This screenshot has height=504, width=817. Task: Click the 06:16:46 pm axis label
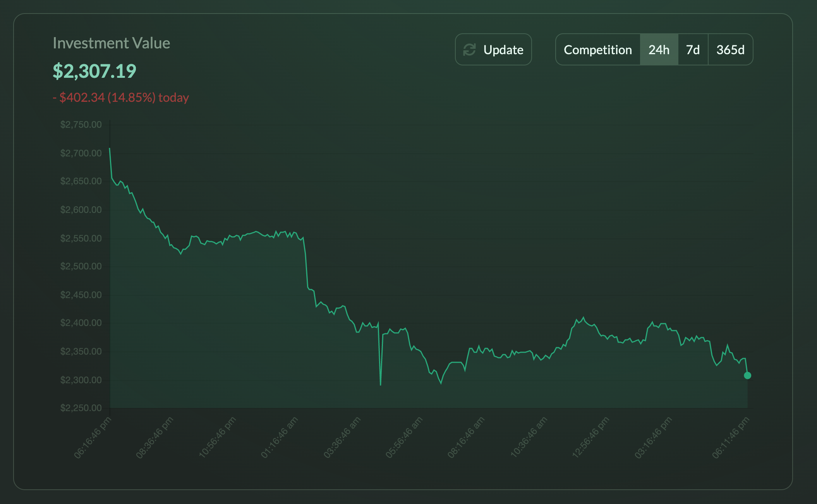tap(93, 437)
